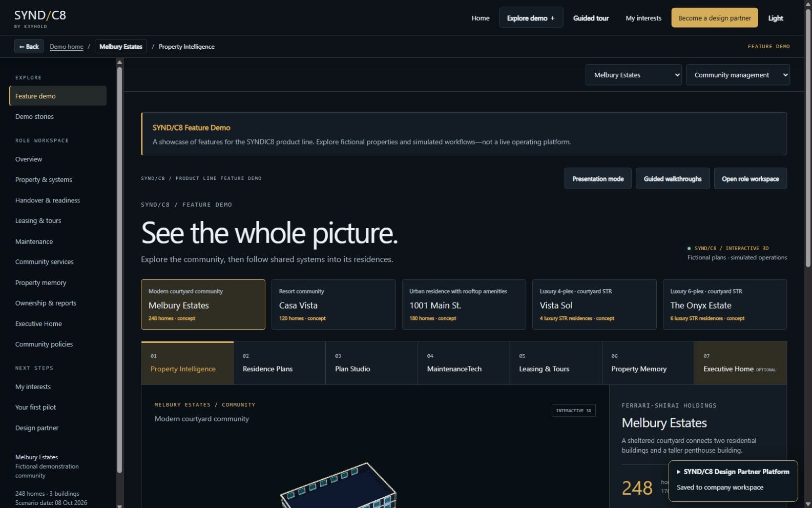Select the Executive Home optional tab
Image resolution: width=812 pixels, height=508 pixels.
point(740,363)
